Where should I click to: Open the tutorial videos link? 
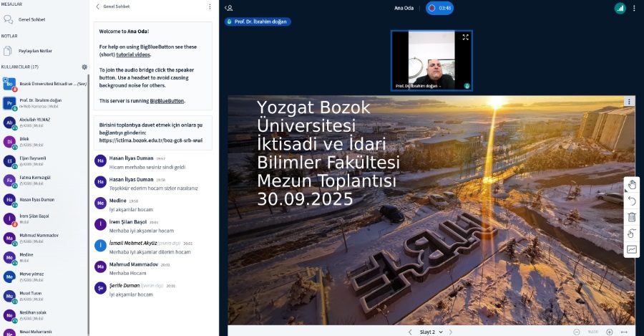(x=133, y=54)
